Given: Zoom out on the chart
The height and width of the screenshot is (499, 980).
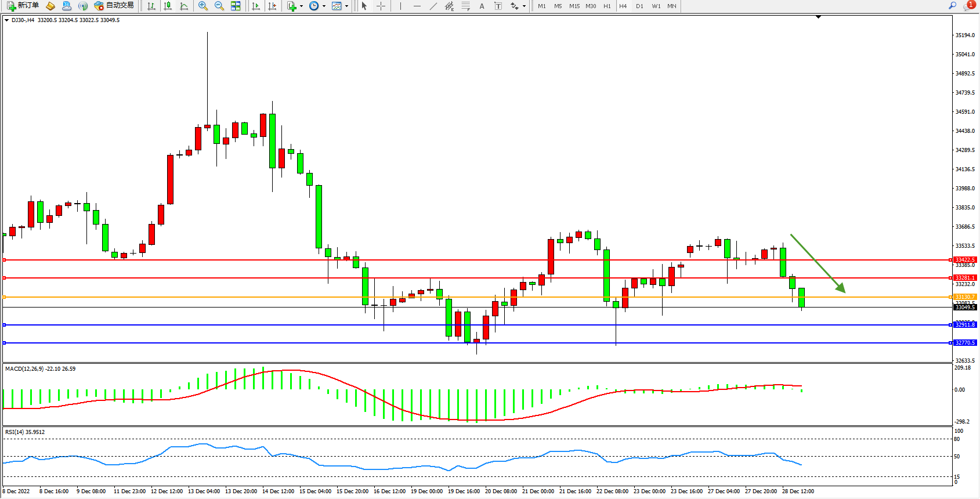Looking at the screenshot, I should click(x=219, y=6).
